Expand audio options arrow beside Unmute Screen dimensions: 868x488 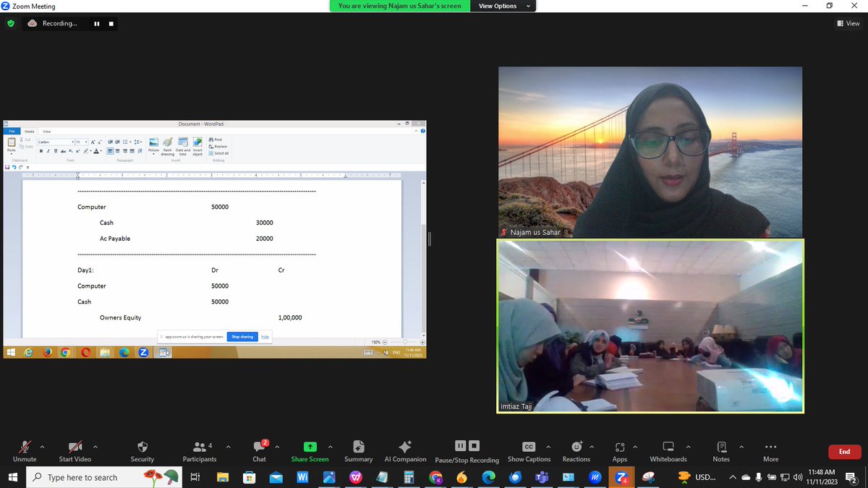pyautogui.click(x=42, y=446)
